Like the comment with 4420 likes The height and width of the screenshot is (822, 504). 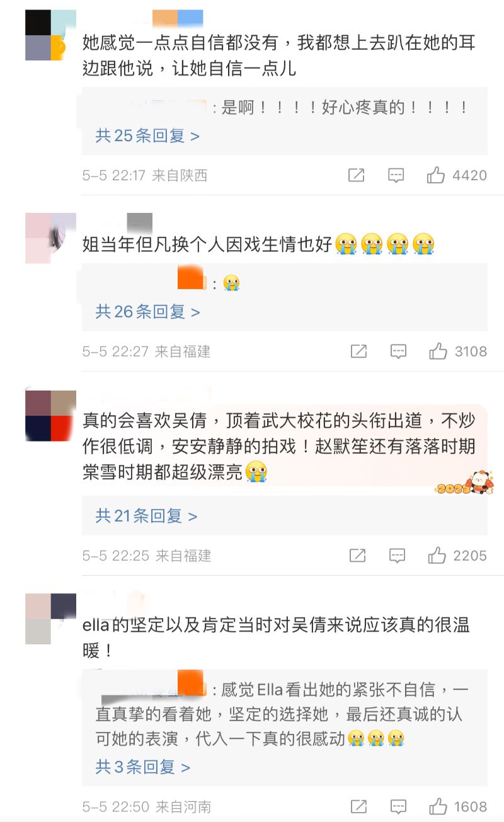click(436, 175)
